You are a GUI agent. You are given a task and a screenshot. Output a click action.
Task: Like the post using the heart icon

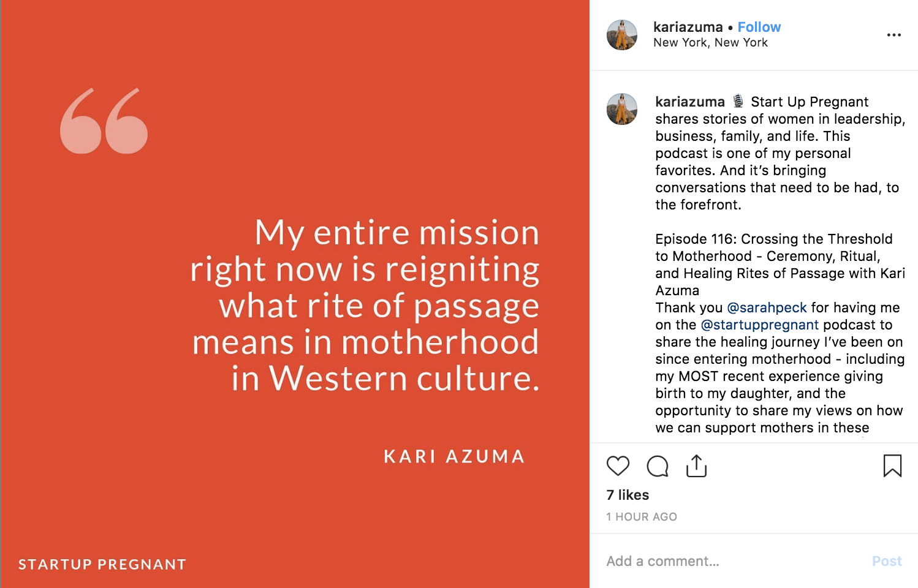click(x=618, y=466)
